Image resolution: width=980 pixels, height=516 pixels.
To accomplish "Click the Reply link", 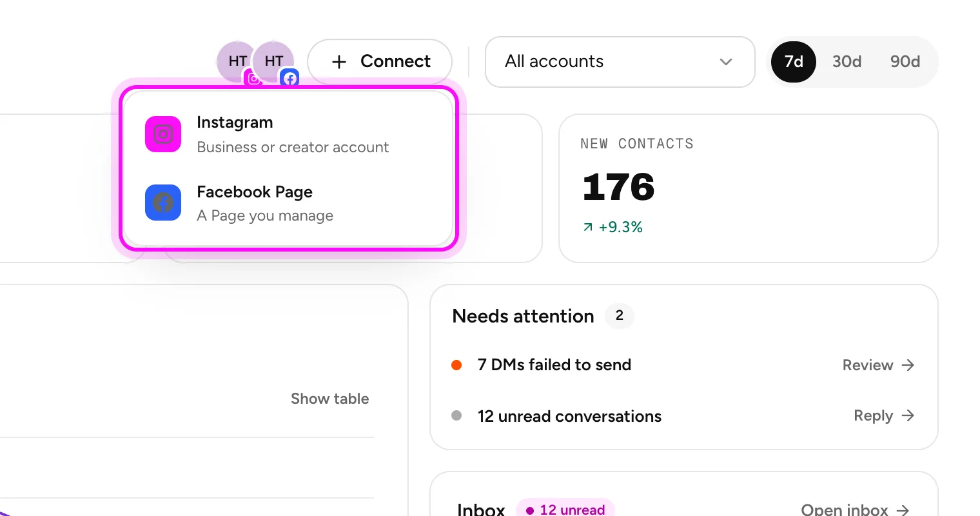I will pos(885,415).
